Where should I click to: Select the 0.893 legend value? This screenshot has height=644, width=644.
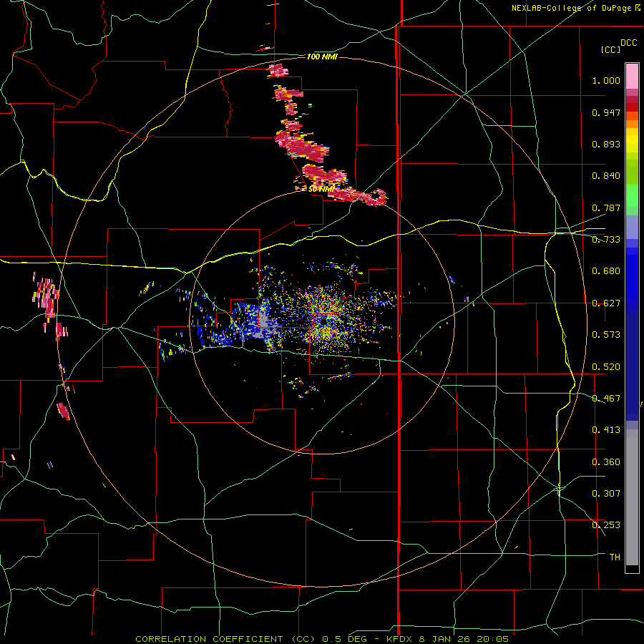click(606, 144)
